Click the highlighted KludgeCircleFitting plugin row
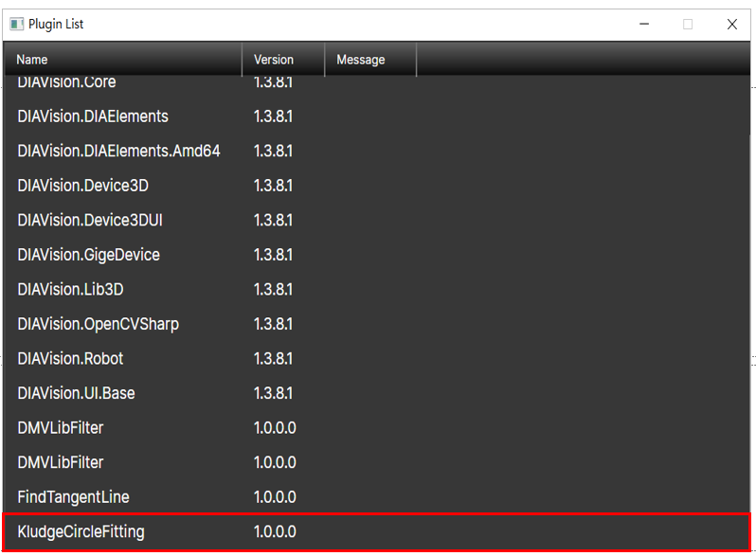Image resolution: width=756 pixels, height=556 pixels. coord(81,531)
